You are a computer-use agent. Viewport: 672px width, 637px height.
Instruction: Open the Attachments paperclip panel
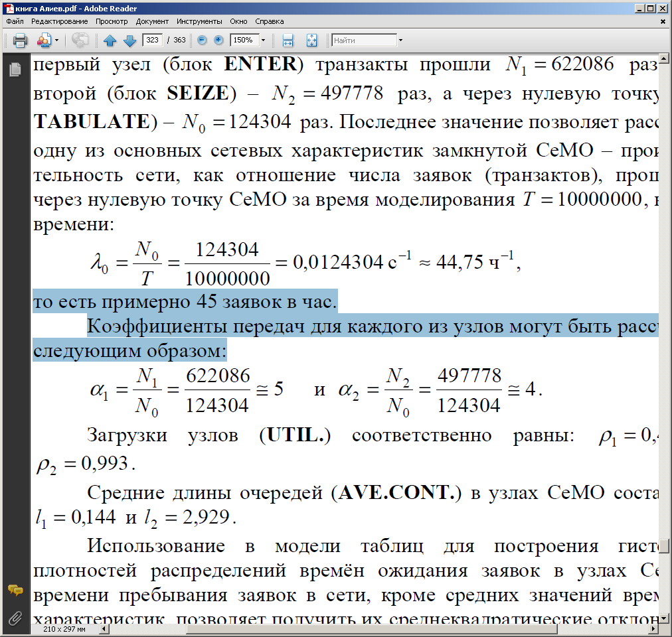tap(15, 618)
